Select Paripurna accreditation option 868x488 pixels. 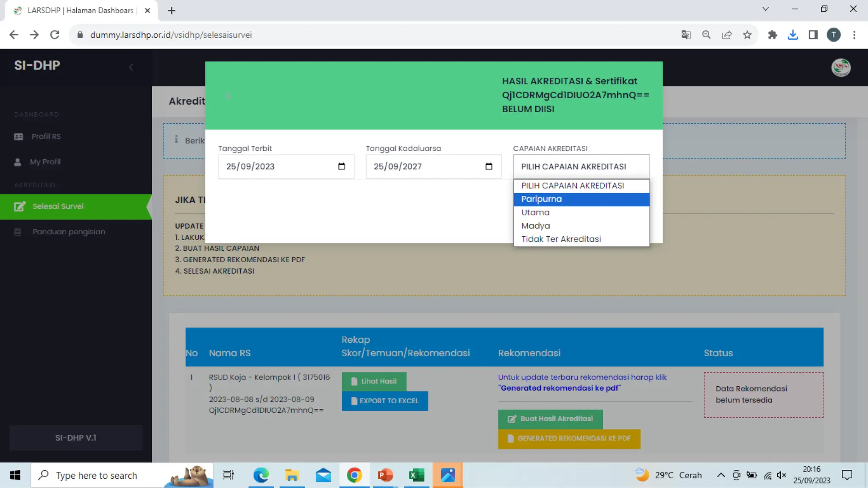[581, 199]
